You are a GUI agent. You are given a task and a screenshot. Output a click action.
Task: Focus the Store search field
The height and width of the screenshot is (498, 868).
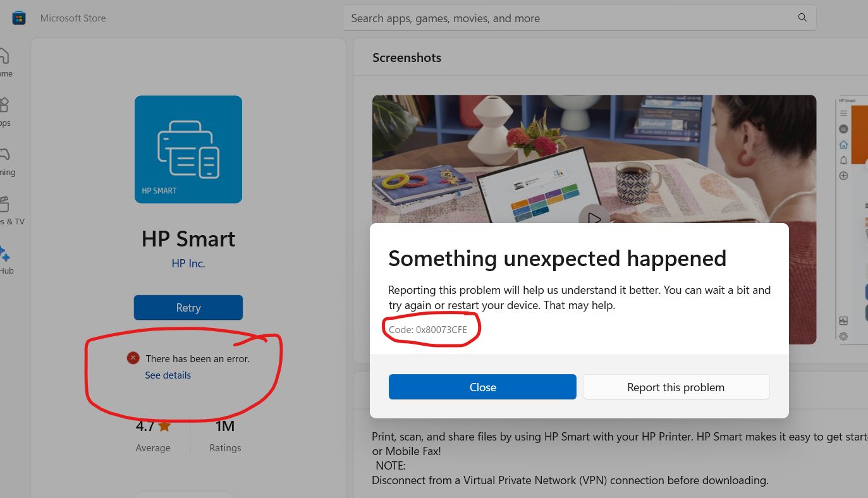click(569, 18)
